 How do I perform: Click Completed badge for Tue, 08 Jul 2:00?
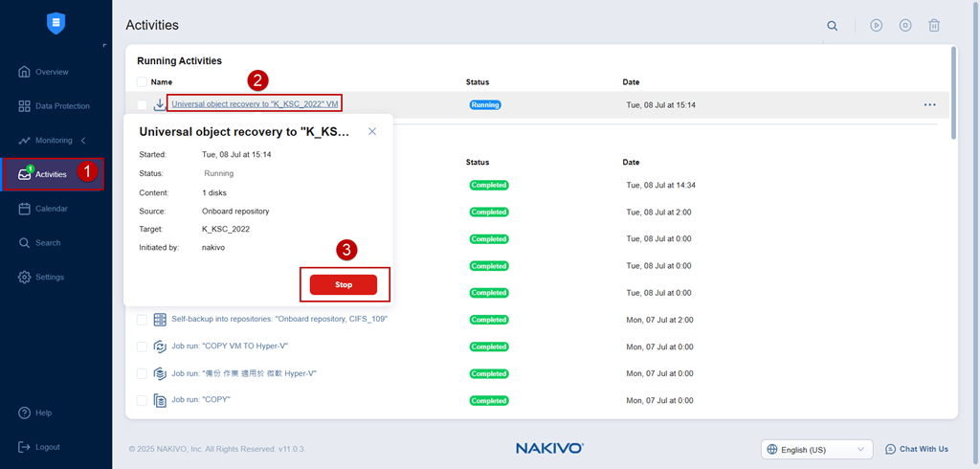489,212
